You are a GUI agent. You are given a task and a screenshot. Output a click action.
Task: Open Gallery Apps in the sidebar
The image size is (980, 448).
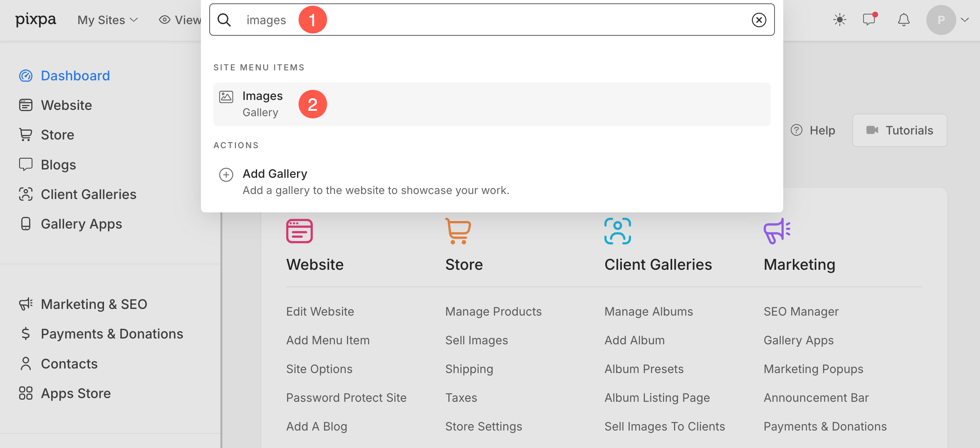(x=82, y=224)
